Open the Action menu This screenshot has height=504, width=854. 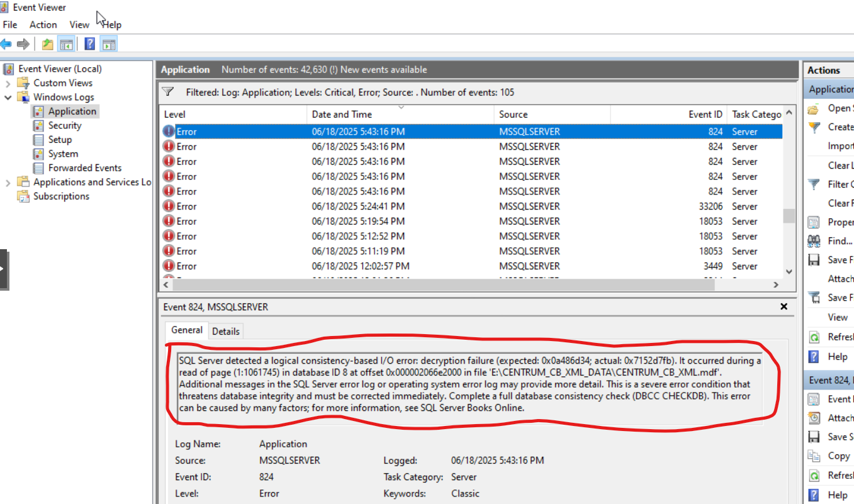pos(43,25)
